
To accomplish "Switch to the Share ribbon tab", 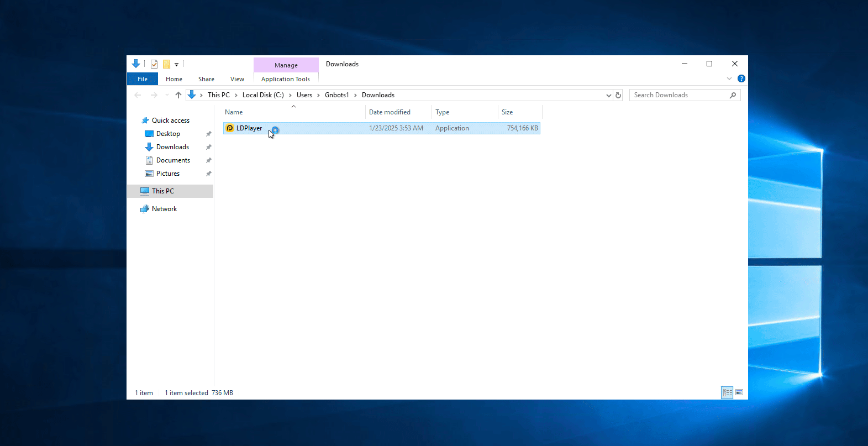I will (x=206, y=79).
